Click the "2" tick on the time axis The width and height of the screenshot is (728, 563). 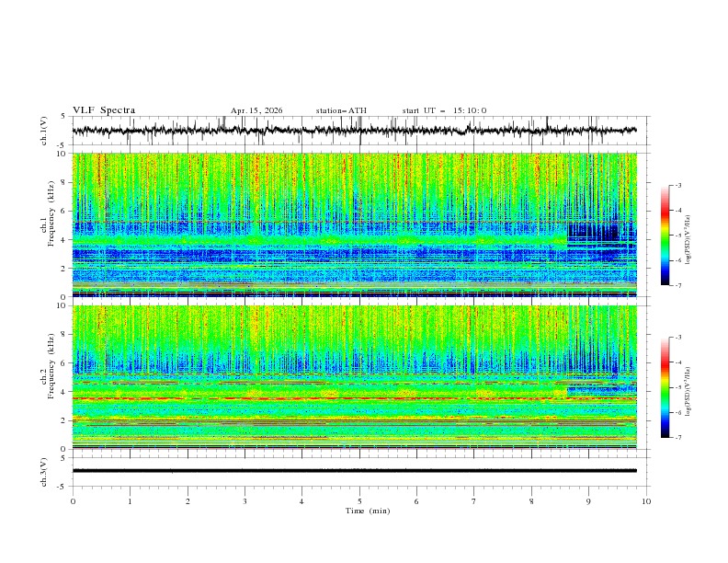pyautogui.click(x=188, y=501)
